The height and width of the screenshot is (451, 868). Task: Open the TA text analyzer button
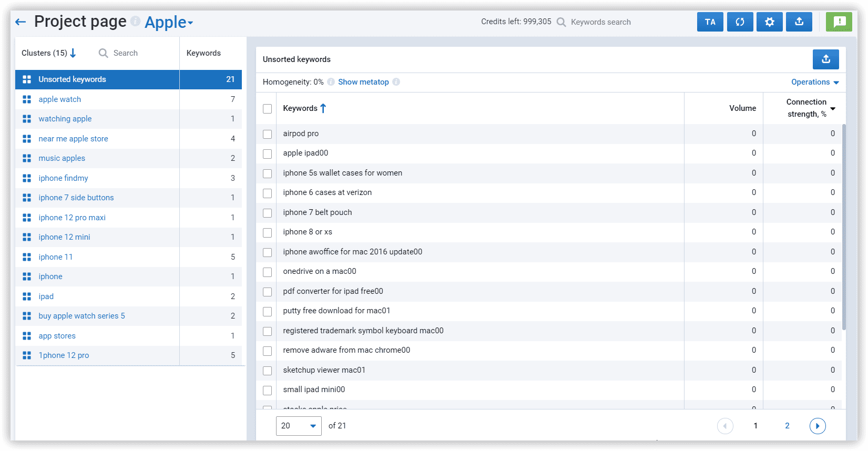710,22
